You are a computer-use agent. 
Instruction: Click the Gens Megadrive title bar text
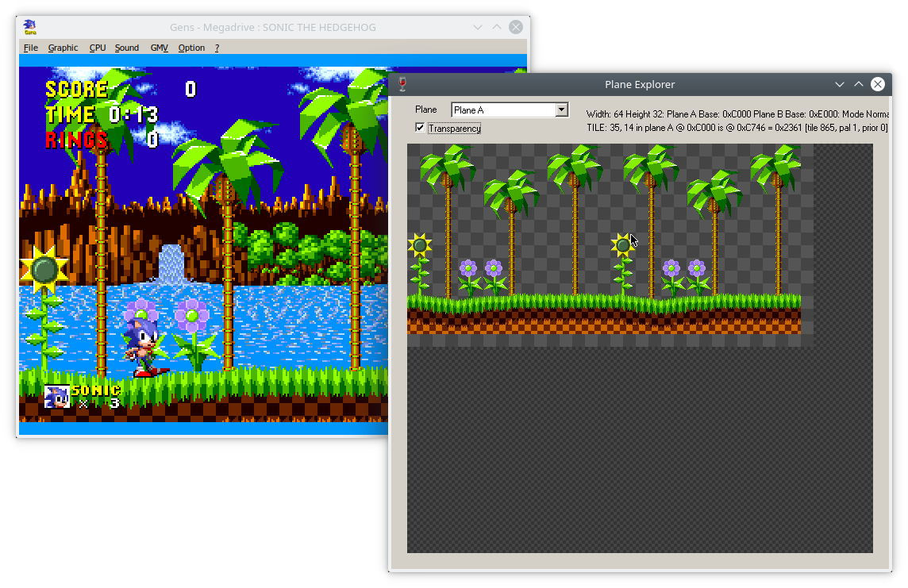pyautogui.click(x=273, y=27)
